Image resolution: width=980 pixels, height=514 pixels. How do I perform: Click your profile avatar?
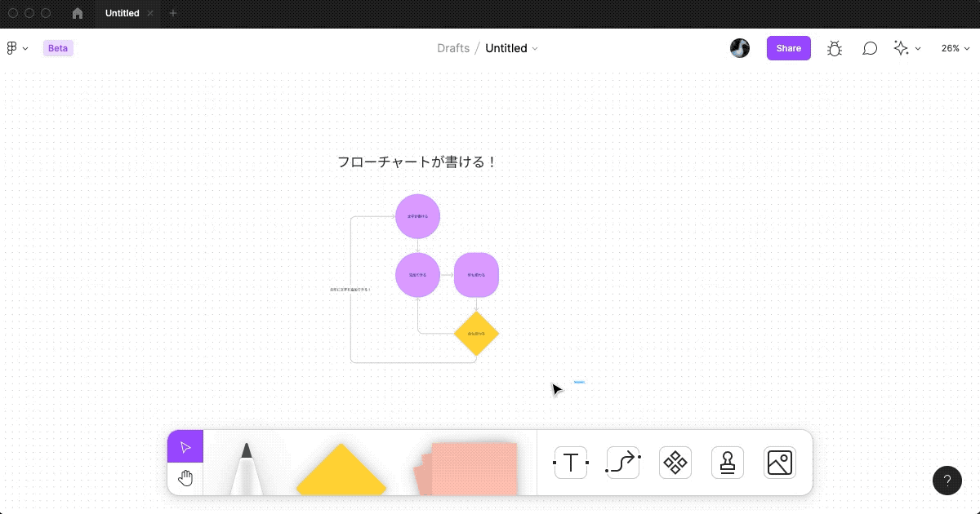(740, 48)
